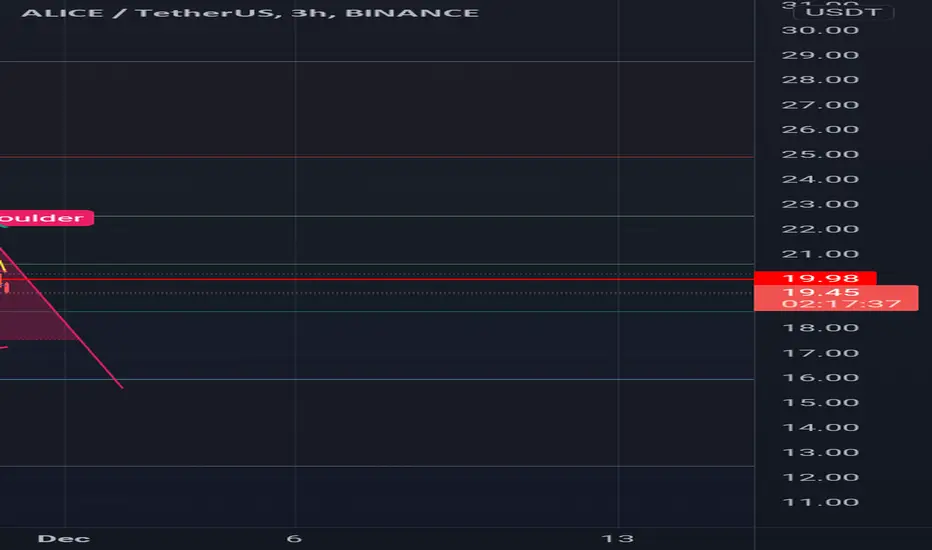Click the 30.00 price axis value
932x550 pixels.
820,30
